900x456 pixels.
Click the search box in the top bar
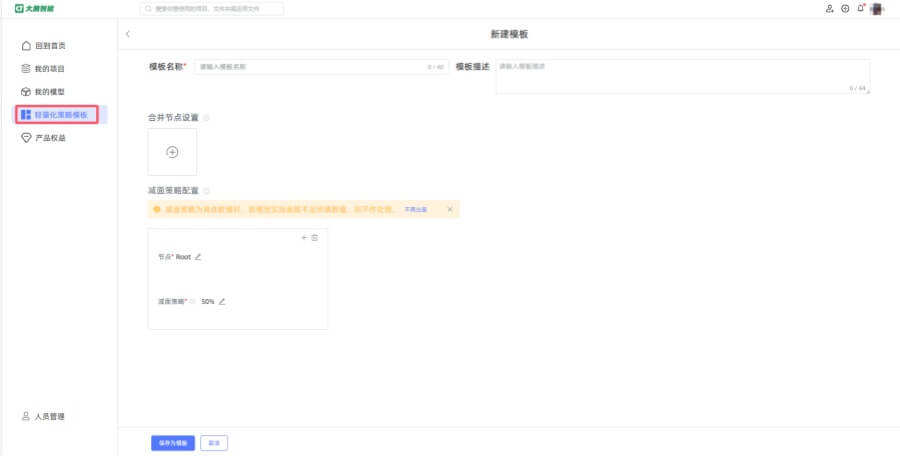212,9
